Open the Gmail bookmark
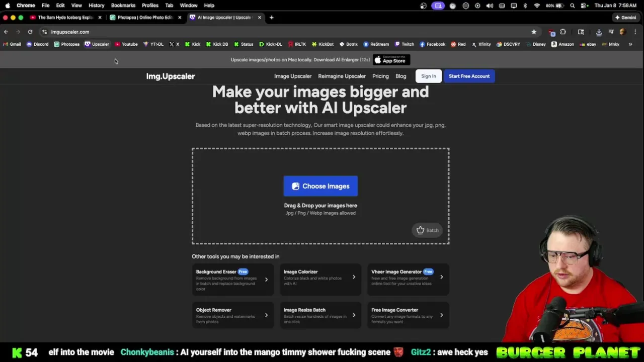Screen dimensions: 644x362 12,44
